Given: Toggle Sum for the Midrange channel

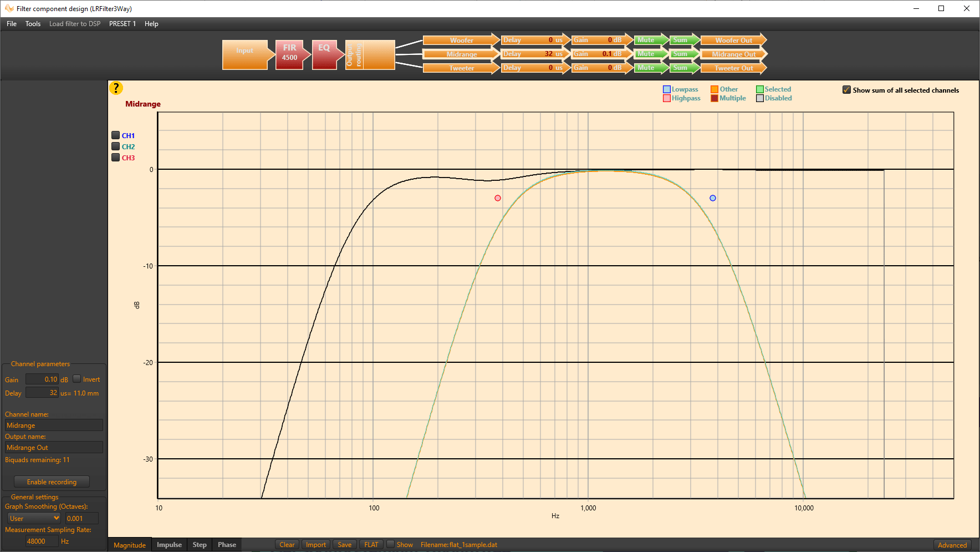Looking at the screenshot, I should [x=685, y=54].
